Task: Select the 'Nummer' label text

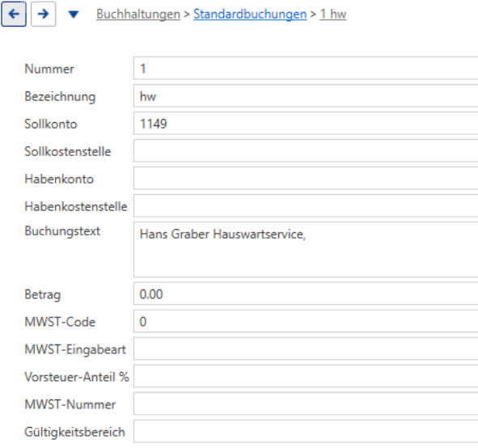Action: 49,69
